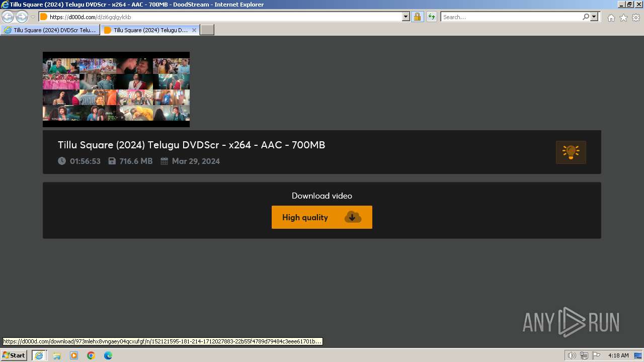The width and height of the screenshot is (644, 362).
Task: Click the browser Forward arrow button
Action: 22,17
